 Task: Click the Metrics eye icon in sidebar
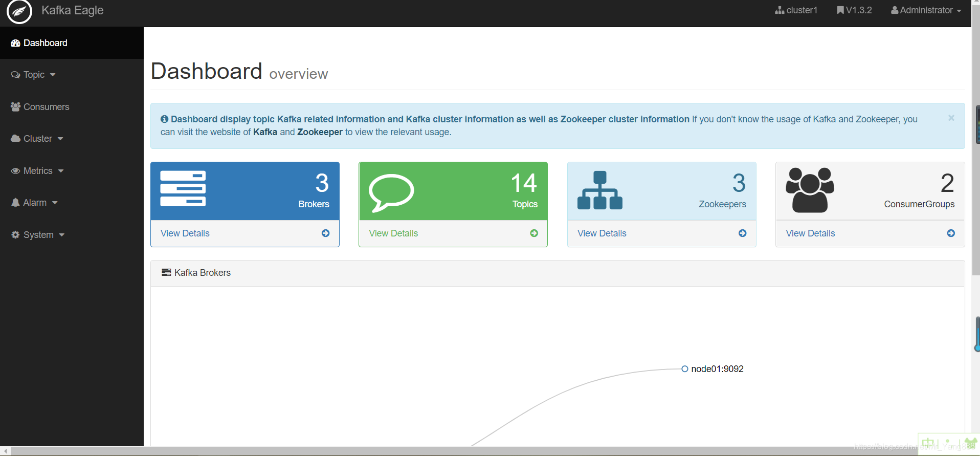15,171
